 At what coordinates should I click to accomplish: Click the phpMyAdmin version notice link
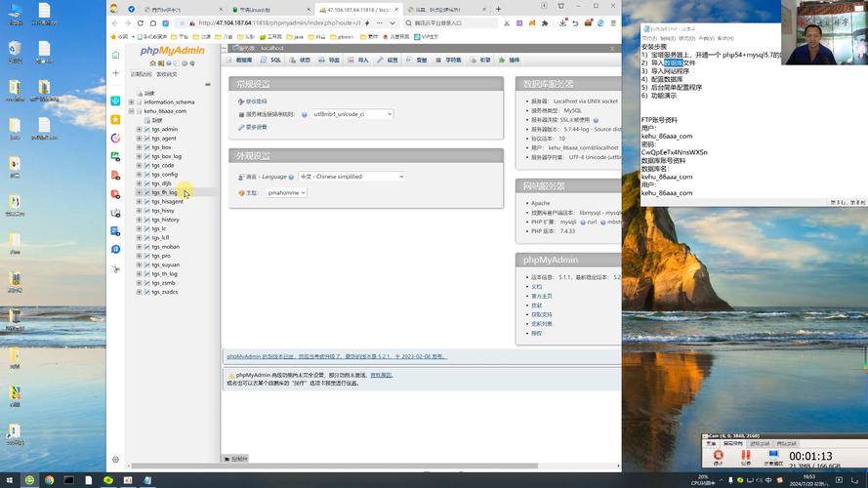tap(337, 357)
